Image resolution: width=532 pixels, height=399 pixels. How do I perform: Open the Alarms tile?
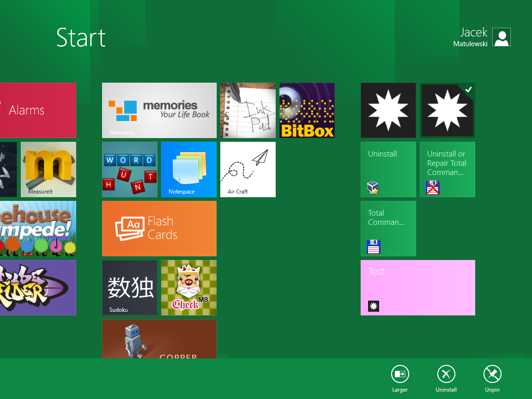[38, 110]
